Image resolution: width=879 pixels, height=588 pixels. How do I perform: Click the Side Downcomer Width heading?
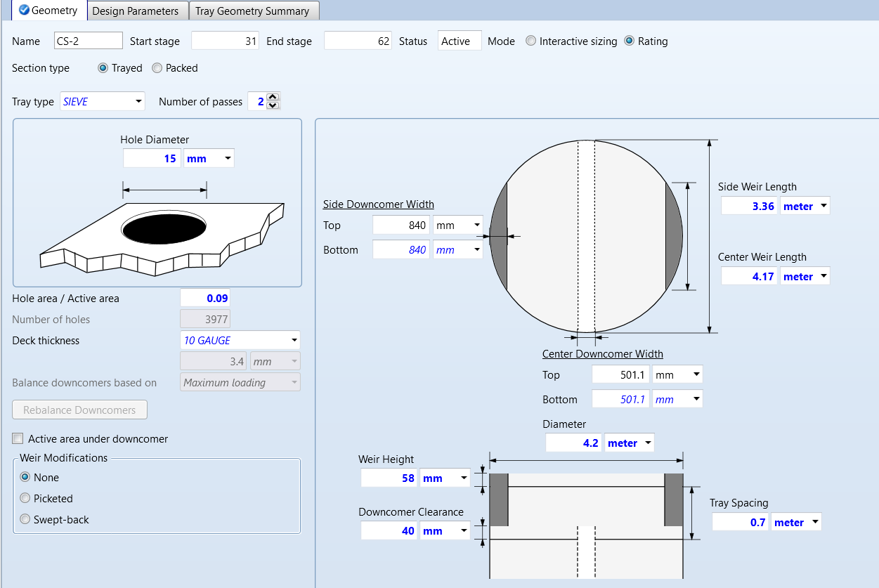point(379,204)
